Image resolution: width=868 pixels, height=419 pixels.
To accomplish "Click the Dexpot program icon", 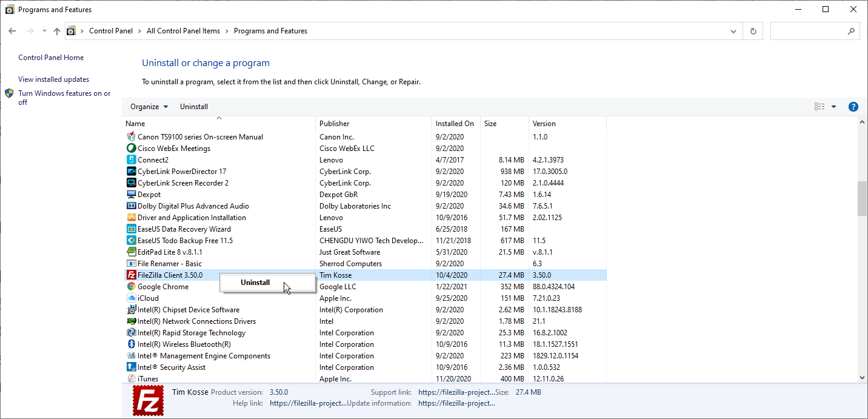I will [x=131, y=195].
